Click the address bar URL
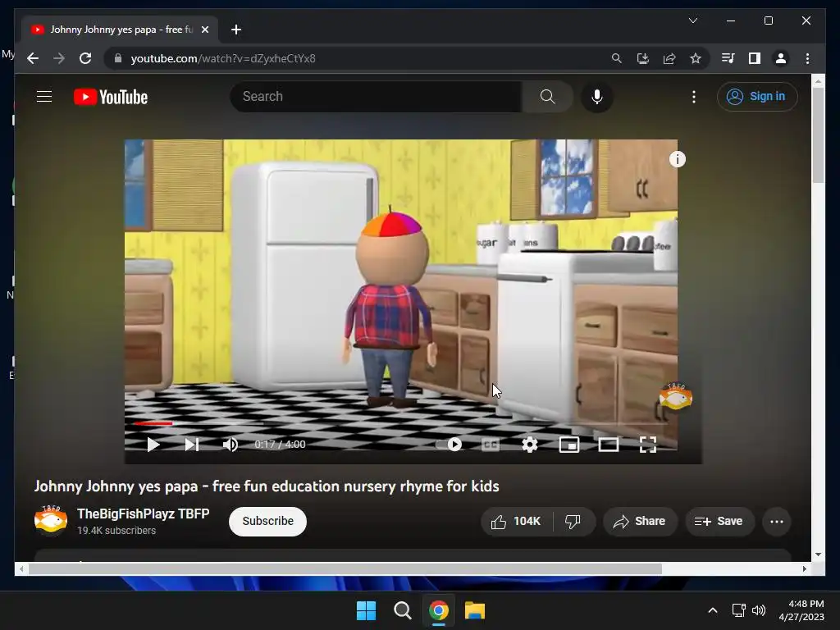Image resolution: width=840 pixels, height=630 pixels. 223,58
